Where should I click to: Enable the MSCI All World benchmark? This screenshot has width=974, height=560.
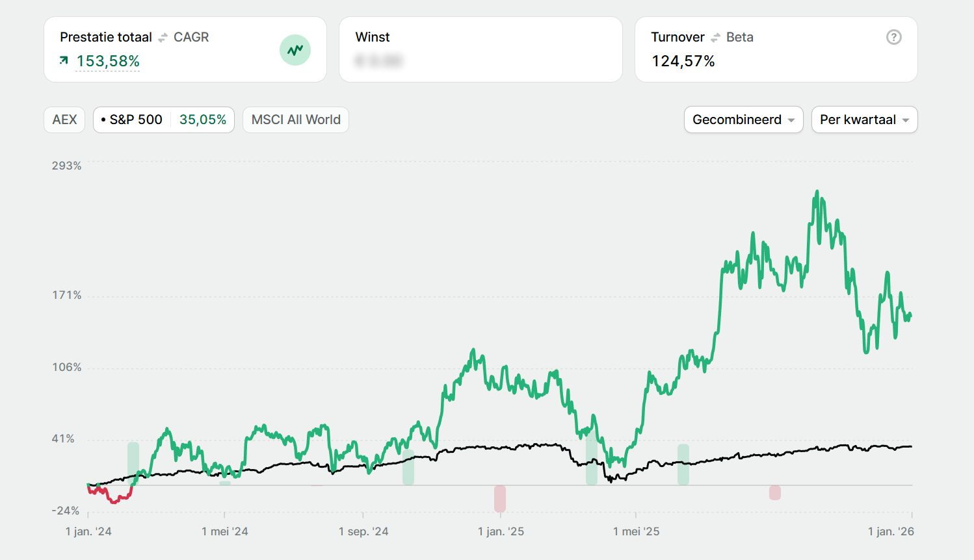pos(296,120)
